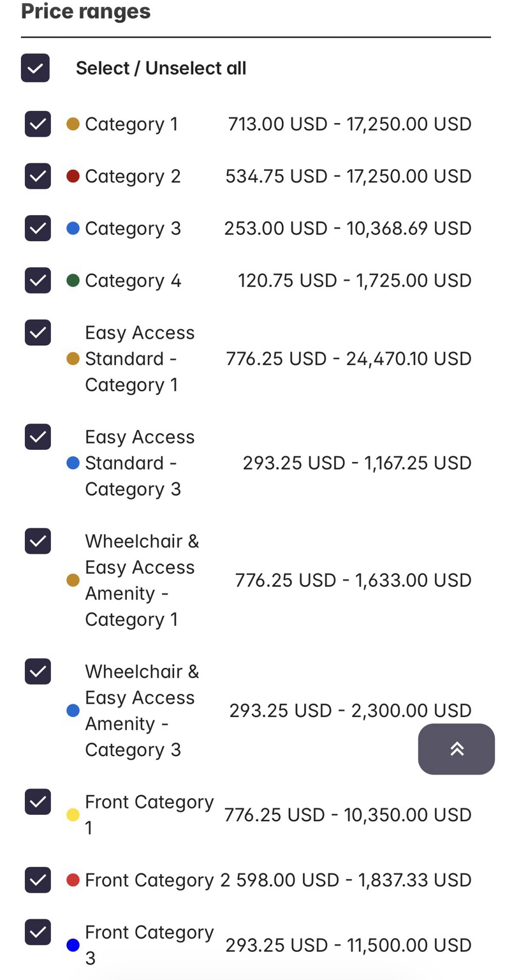The width and height of the screenshot is (512, 980).
Task: Toggle the Front Category 3 checkbox
Action: [38, 932]
